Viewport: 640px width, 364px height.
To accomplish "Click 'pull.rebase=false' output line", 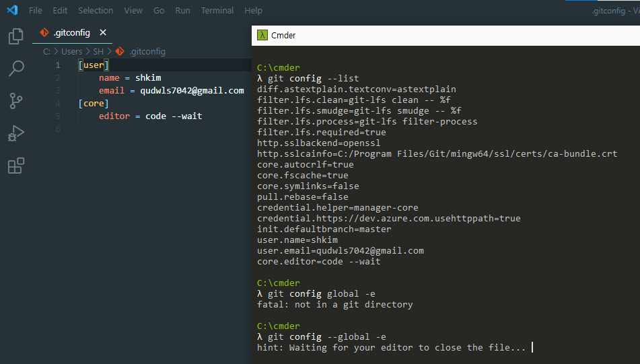I will pyautogui.click(x=302, y=196).
